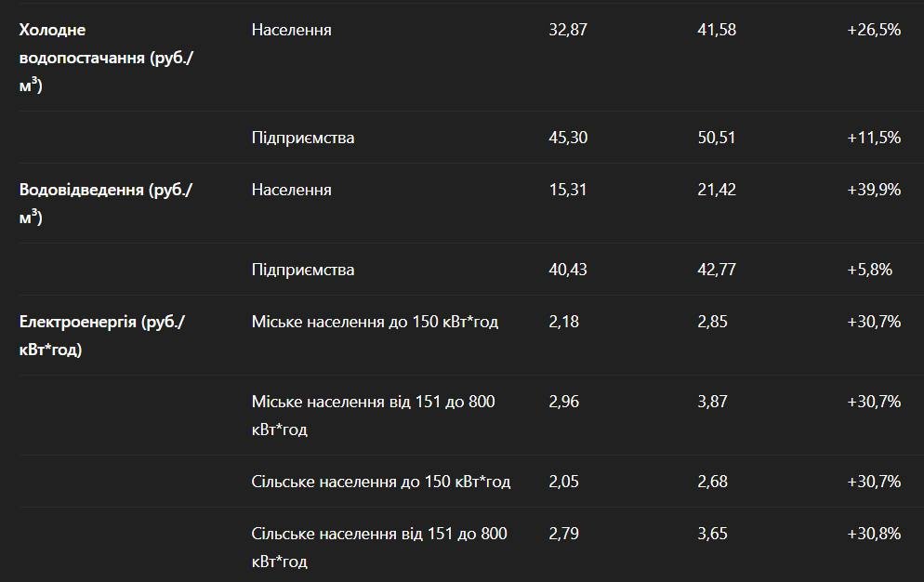Viewport: 924px width, 582px height.
Task: Click 'Сільське населення до 150 кВт*год'
Action: [380, 482]
